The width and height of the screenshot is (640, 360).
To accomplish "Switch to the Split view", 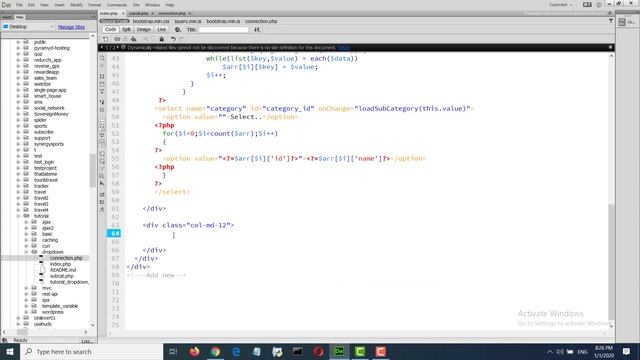I will [x=127, y=29].
